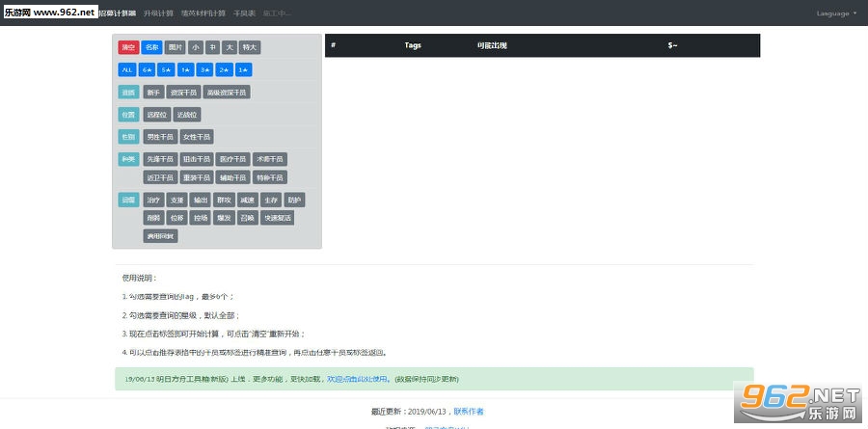Click the # column header
The width and height of the screenshot is (868, 429).
[334, 45]
